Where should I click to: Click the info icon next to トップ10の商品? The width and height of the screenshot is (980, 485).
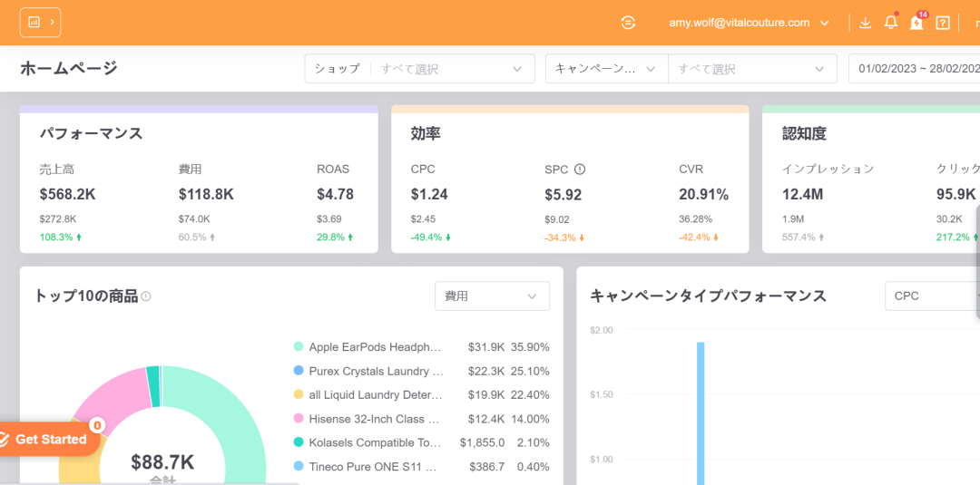click(145, 296)
